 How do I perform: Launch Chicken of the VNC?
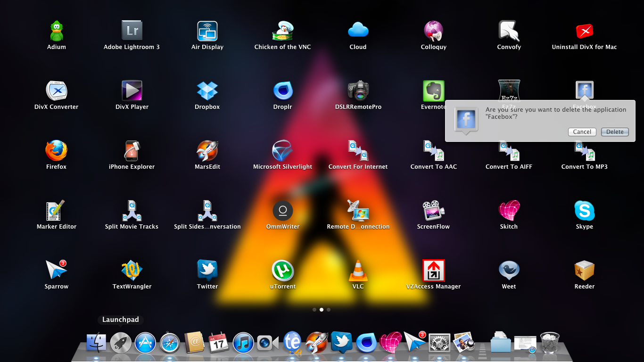pyautogui.click(x=282, y=31)
